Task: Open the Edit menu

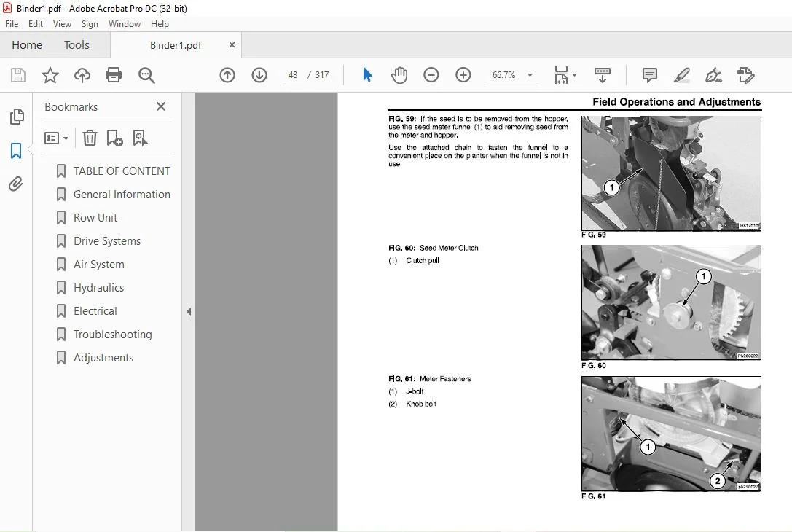Action: 36,24
